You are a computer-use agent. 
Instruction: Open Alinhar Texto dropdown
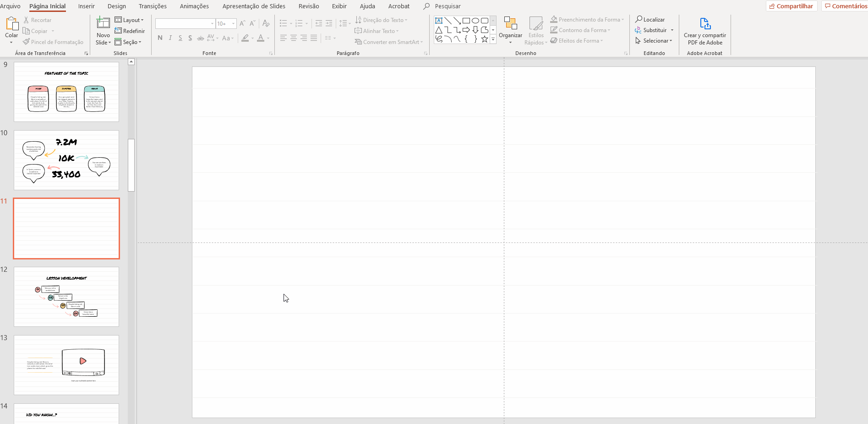click(x=377, y=31)
